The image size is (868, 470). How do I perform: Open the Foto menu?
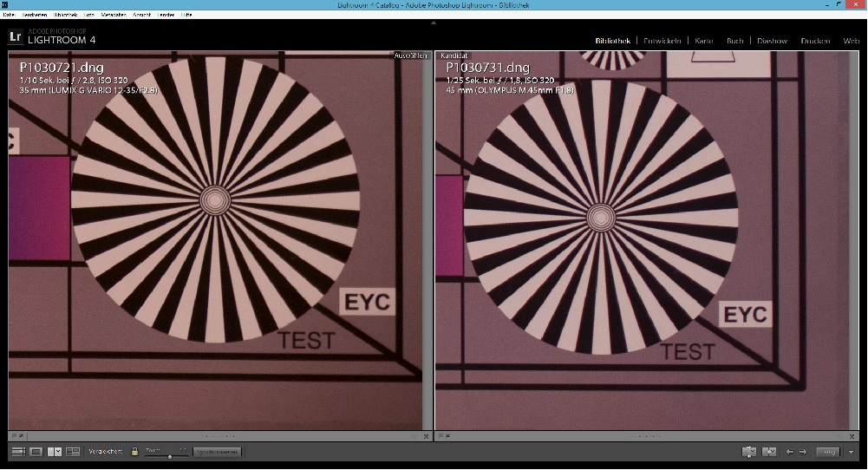coord(89,15)
